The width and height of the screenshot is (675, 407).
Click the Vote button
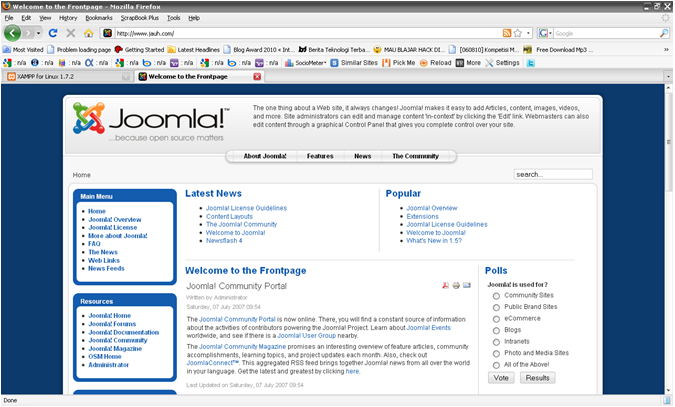[501, 378]
